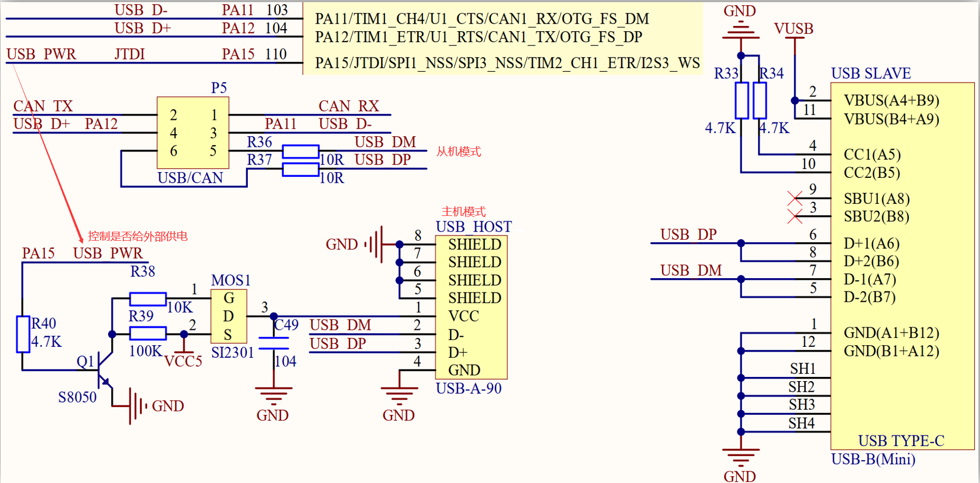The image size is (980, 483).
Task: Click resistor R37 symbol on the USB_DP line
Action: click(301, 169)
